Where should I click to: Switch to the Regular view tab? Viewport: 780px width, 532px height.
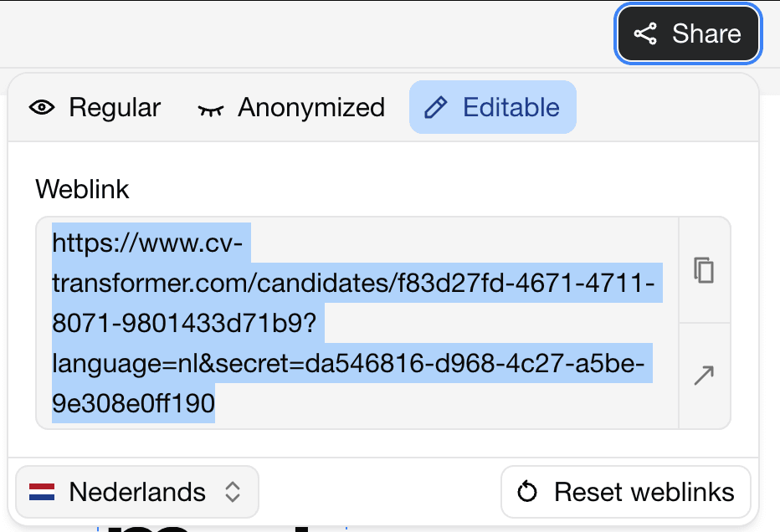click(115, 108)
